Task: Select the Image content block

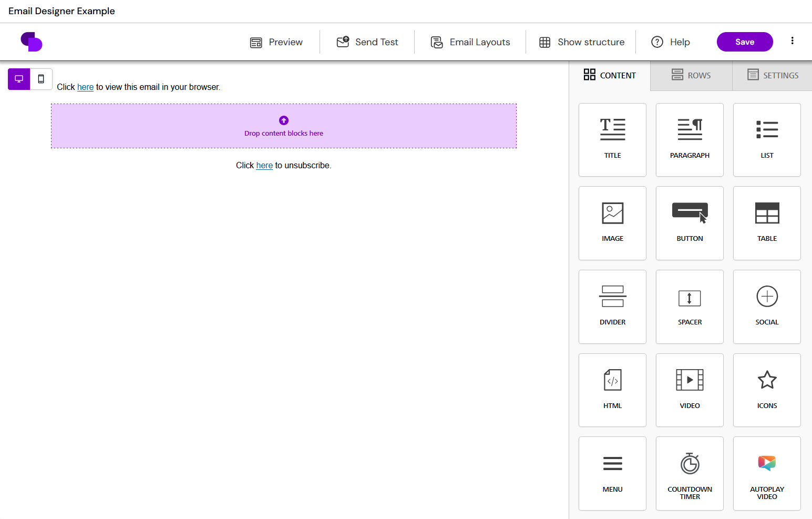Action: point(612,223)
